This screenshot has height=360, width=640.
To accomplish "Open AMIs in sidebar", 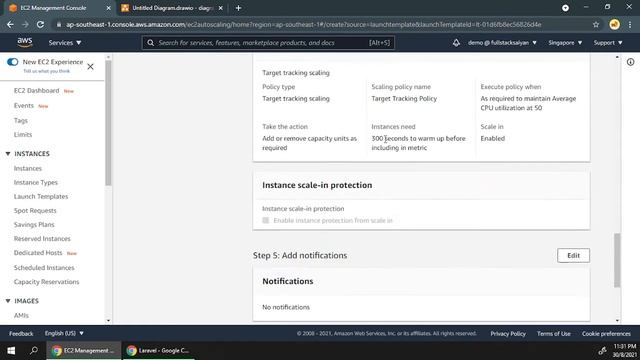I will 21,315.
